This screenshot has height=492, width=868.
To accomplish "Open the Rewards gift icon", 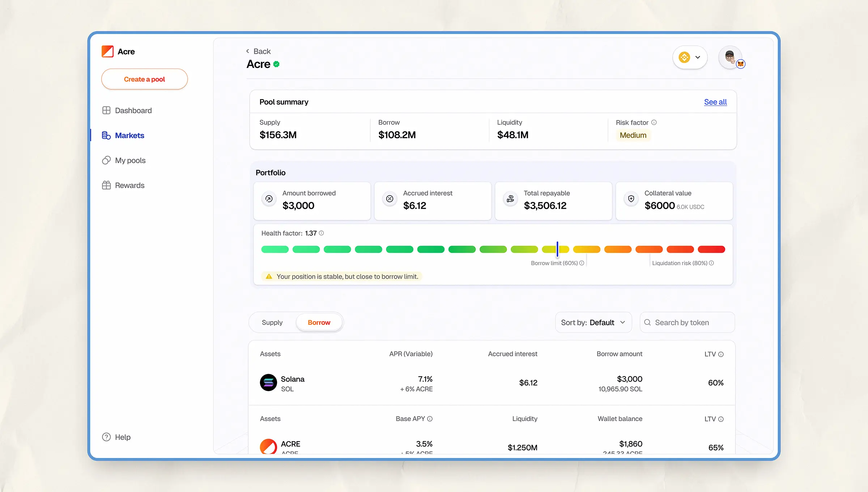I will pyautogui.click(x=106, y=185).
